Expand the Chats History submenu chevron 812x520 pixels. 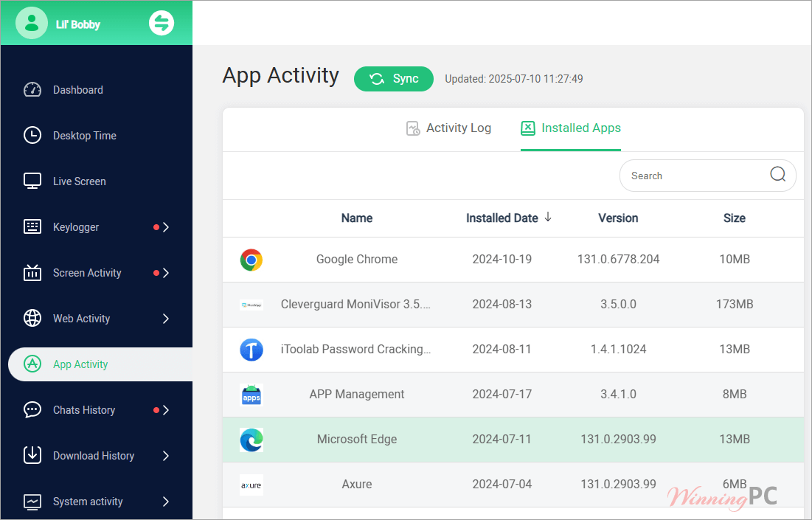166,409
